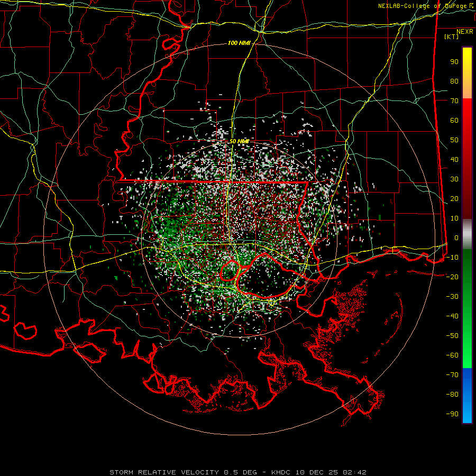Click the KHDC radar site identifier
This screenshot has width=476, height=476.
pyautogui.click(x=281, y=472)
